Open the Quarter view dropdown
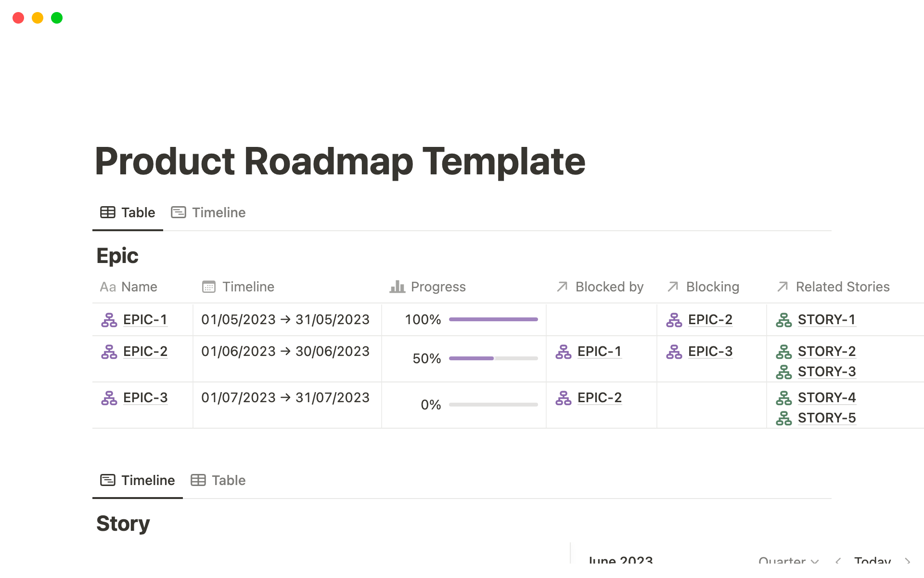Image resolution: width=924 pixels, height=578 pixels. (x=787, y=560)
